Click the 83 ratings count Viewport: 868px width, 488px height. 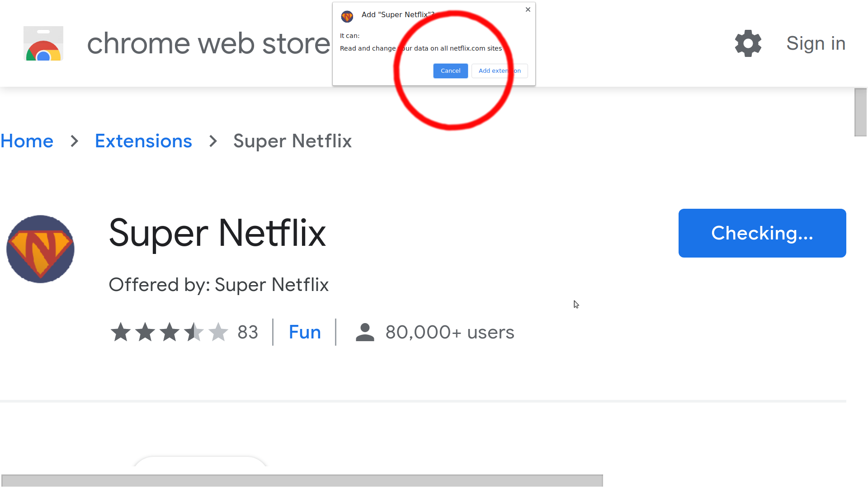[248, 332]
